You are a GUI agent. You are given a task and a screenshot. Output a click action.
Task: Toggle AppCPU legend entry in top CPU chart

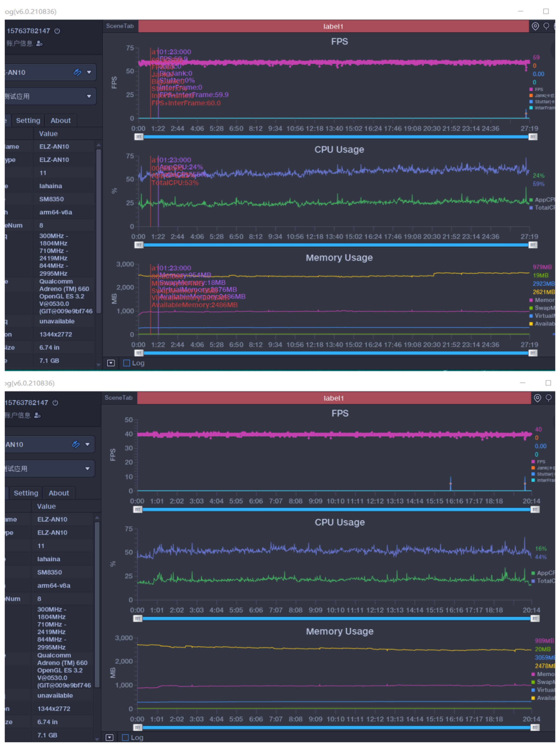pos(542,200)
